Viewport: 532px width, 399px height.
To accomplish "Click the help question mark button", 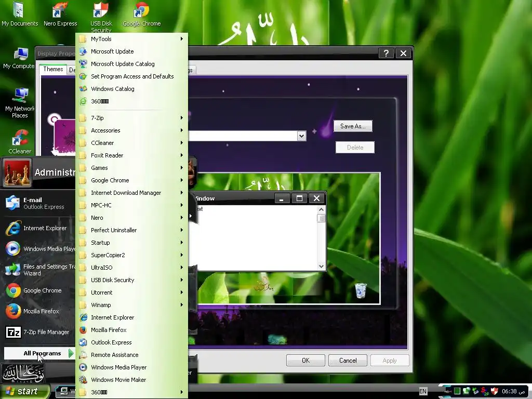I will [x=386, y=54].
